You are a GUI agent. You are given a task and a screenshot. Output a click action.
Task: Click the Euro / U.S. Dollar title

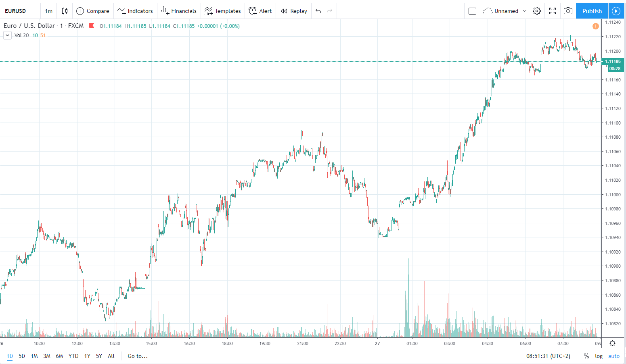(x=29, y=26)
